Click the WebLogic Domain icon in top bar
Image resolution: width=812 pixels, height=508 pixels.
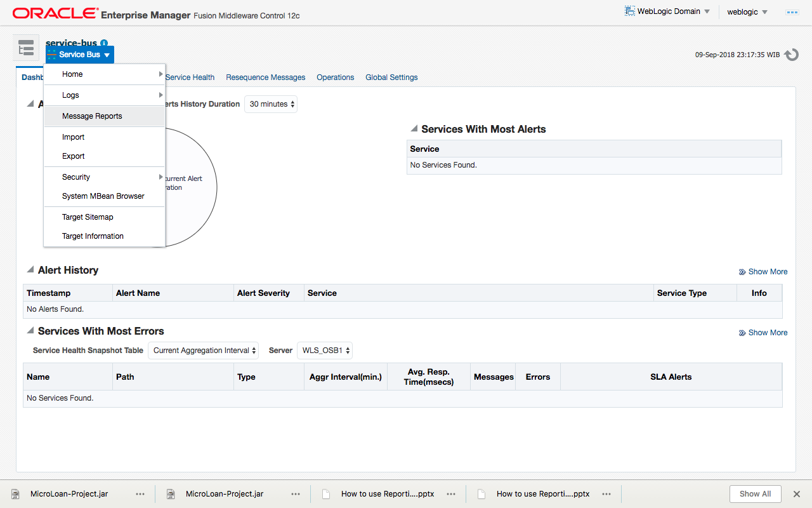pos(630,11)
